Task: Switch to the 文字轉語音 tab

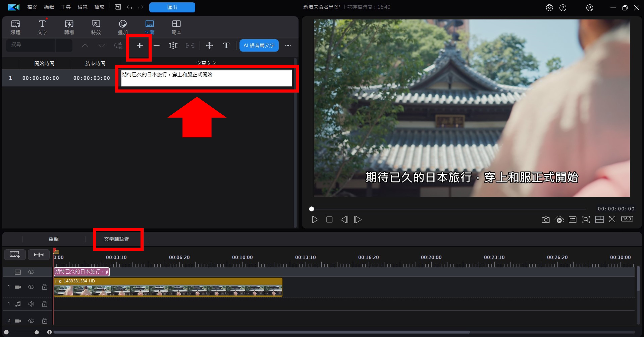Action: (117, 239)
